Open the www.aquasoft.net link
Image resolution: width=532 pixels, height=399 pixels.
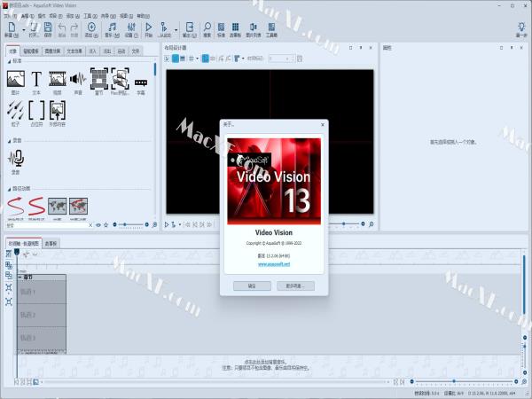(x=274, y=264)
